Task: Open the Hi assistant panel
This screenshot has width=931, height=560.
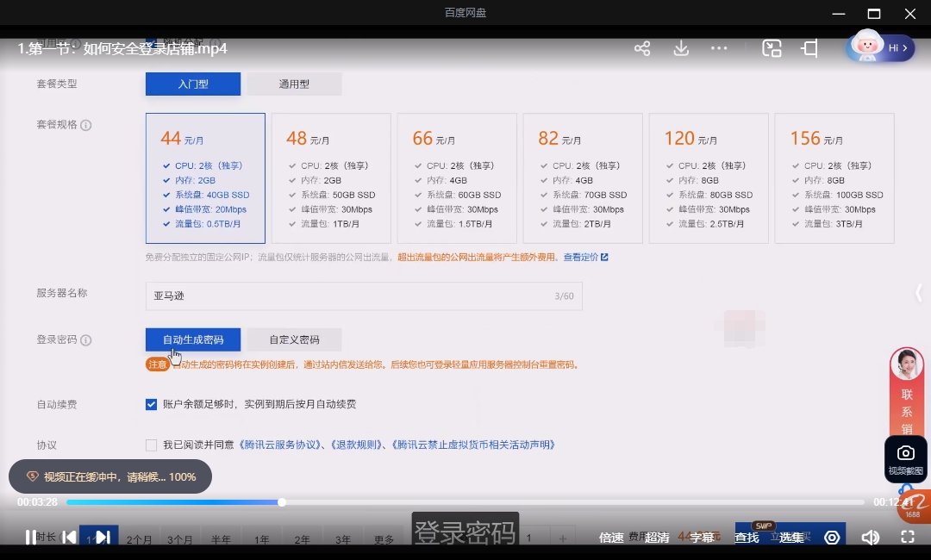Action: click(880, 47)
